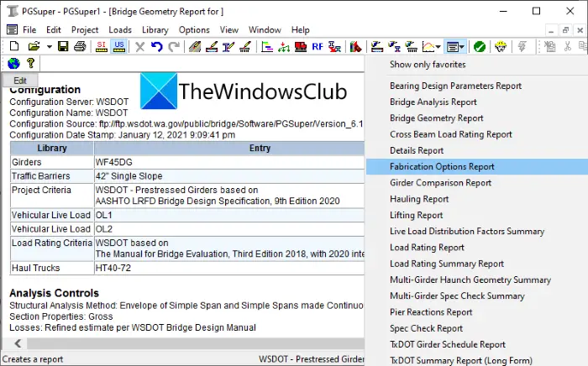
Task: Open the Help menu
Action: click(301, 30)
